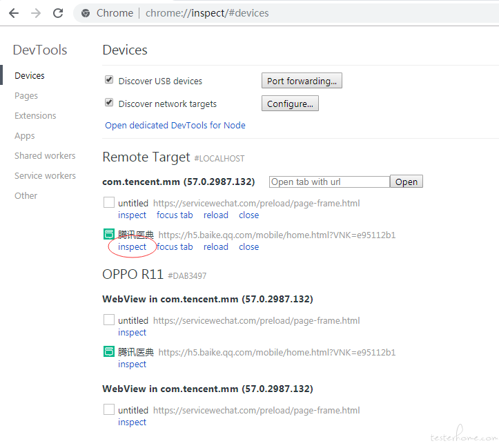This screenshot has height=448, width=499.
Task: Open the Port forwarding settings button
Action: [302, 81]
